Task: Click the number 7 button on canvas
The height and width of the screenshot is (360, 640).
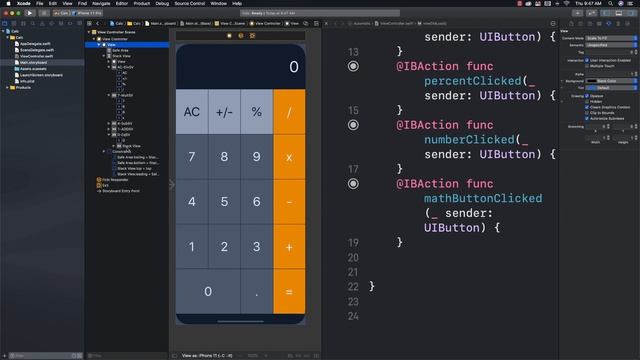Action: [192, 157]
